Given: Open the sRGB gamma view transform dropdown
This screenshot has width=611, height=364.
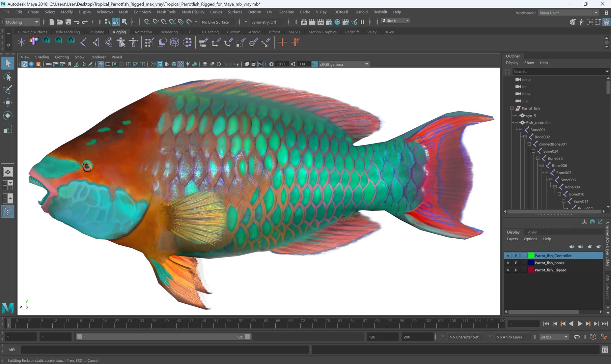Looking at the screenshot, I should pos(344,64).
